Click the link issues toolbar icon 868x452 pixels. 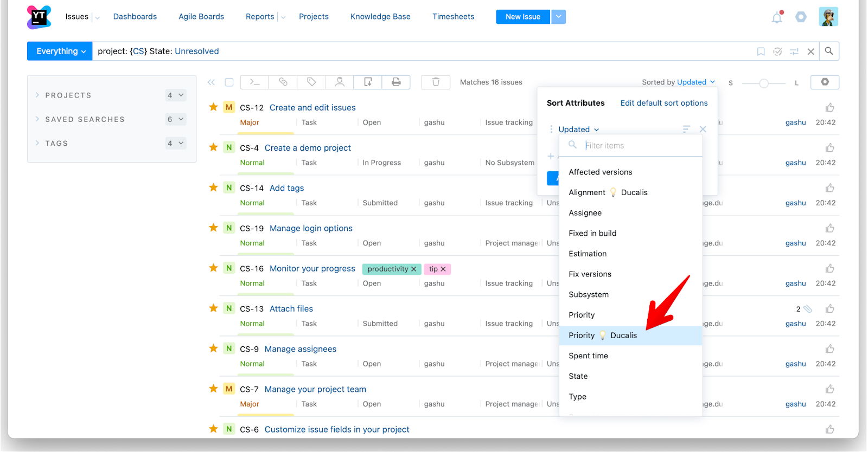tap(283, 82)
